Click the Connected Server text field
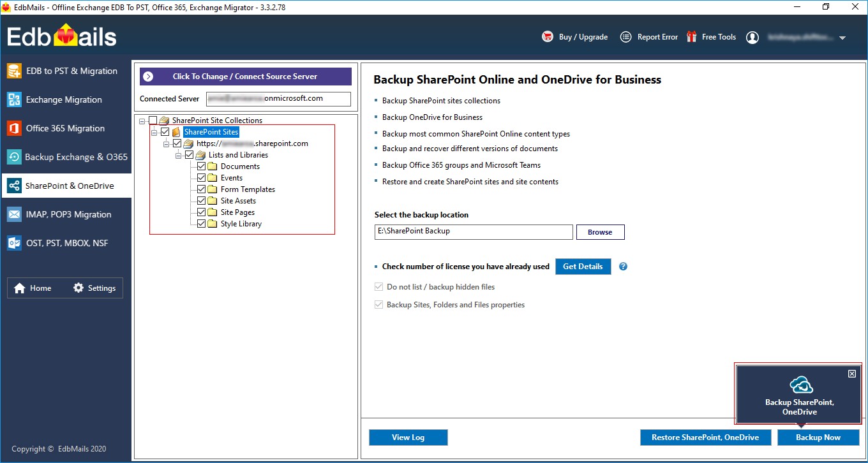Screen dimensions: 868x463 click(278, 99)
